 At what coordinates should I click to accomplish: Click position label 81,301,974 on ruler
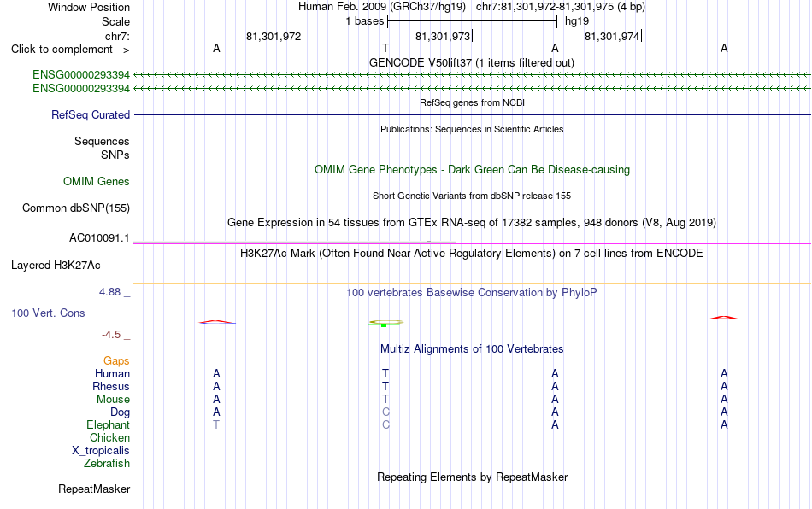coord(612,36)
